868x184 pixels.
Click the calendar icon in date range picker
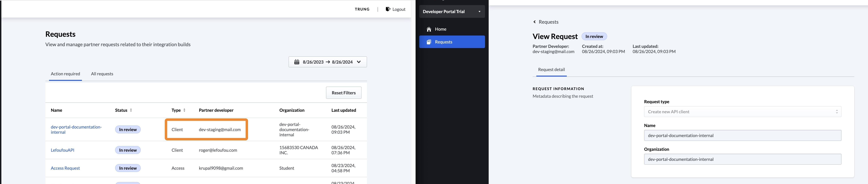296,62
